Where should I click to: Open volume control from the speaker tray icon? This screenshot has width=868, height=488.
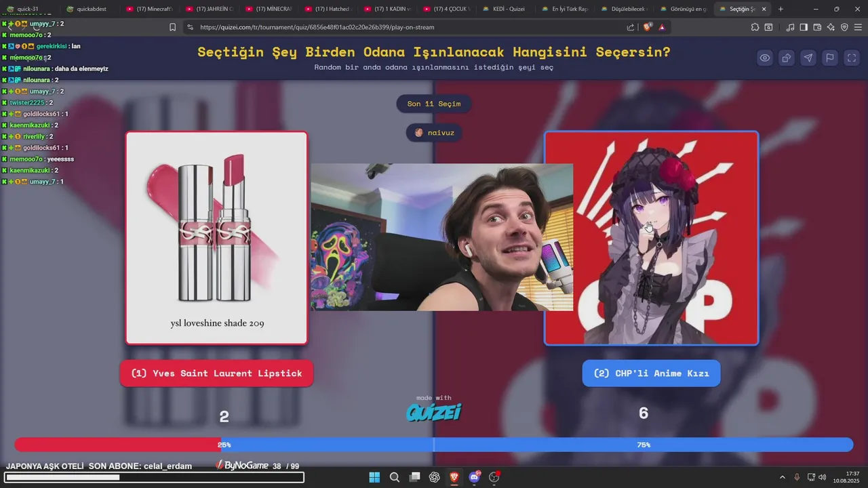tap(822, 477)
